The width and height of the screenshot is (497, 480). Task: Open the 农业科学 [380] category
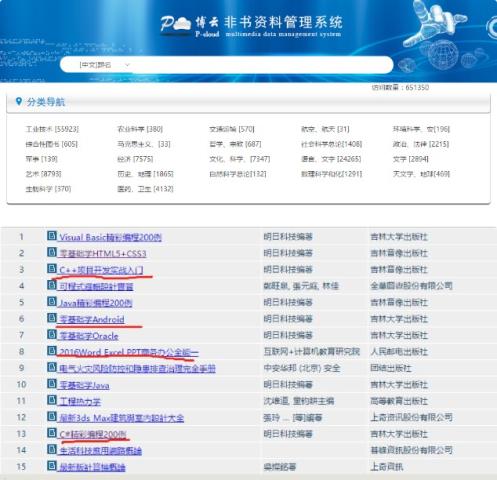140,129
